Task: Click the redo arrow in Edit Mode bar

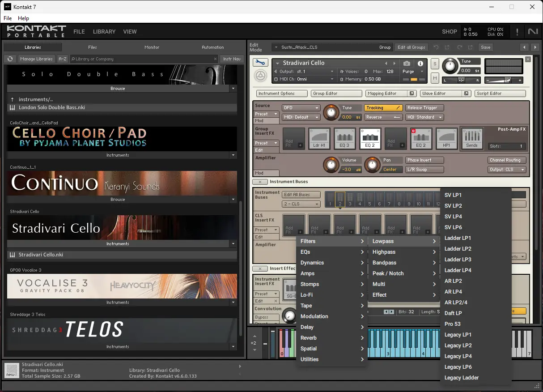Action: [459, 47]
